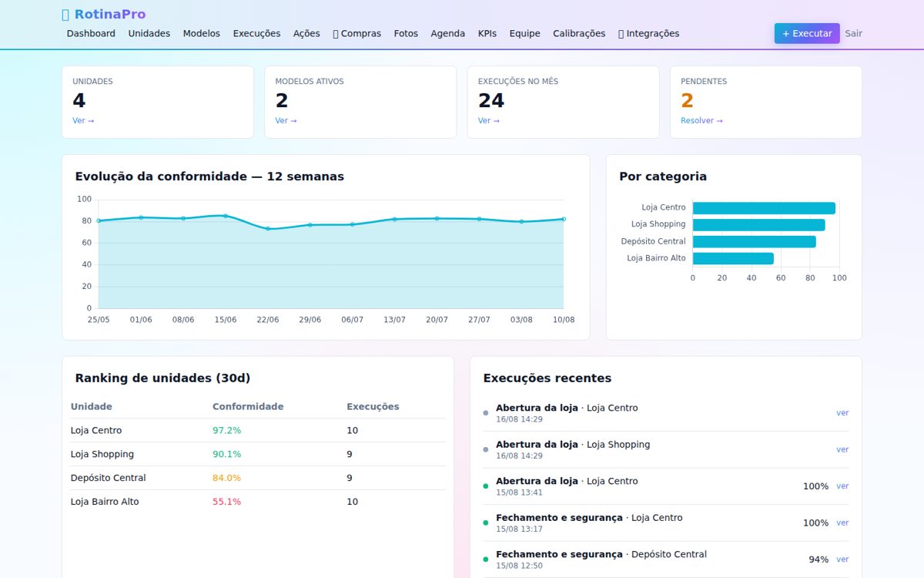
Task: Click the + Executar button
Action: (x=807, y=33)
